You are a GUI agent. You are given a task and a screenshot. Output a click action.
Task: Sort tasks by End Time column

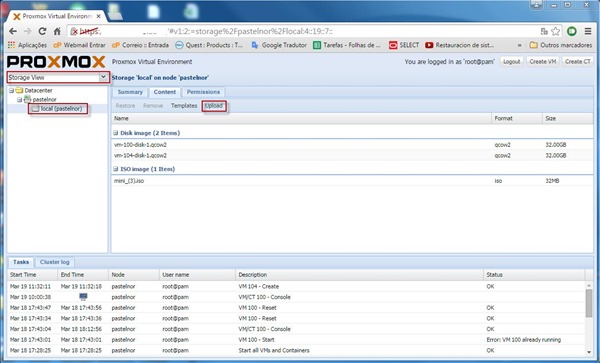(x=83, y=275)
